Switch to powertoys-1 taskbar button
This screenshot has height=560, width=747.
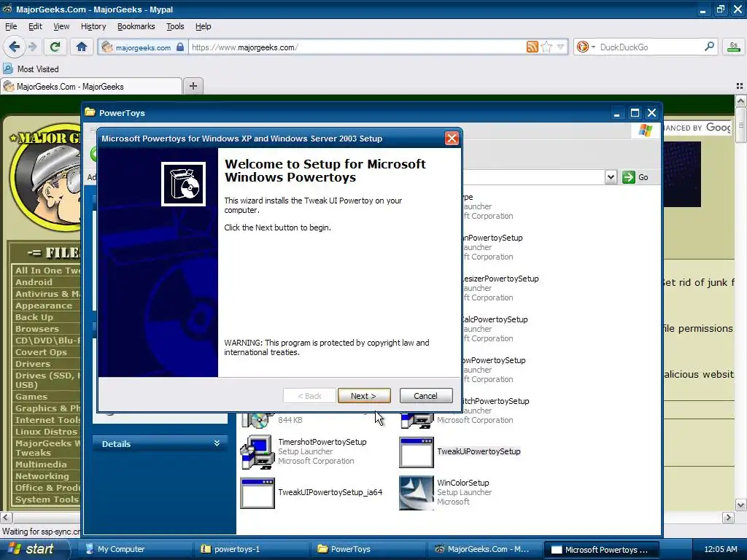tap(251, 549)
